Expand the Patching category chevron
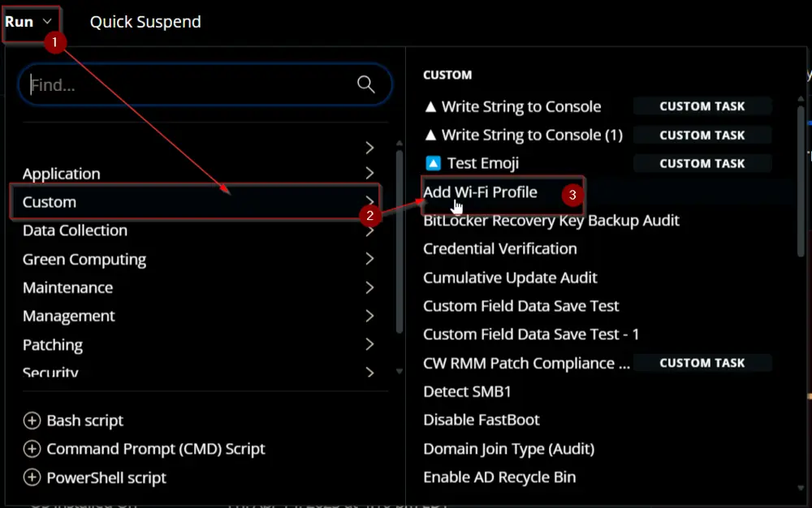 tap(369, 344)
